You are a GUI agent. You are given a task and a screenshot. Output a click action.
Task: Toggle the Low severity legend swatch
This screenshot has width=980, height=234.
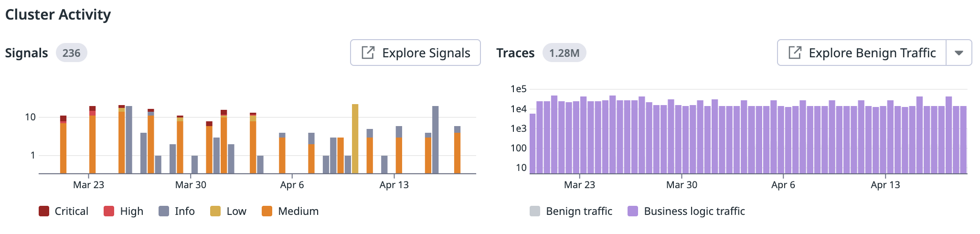click(215, 211)
